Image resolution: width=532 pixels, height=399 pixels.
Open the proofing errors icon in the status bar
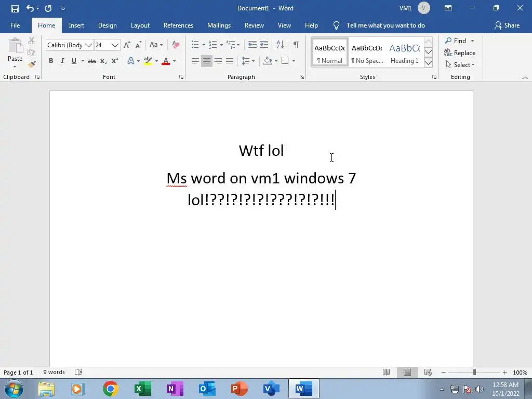click(78, 372)
